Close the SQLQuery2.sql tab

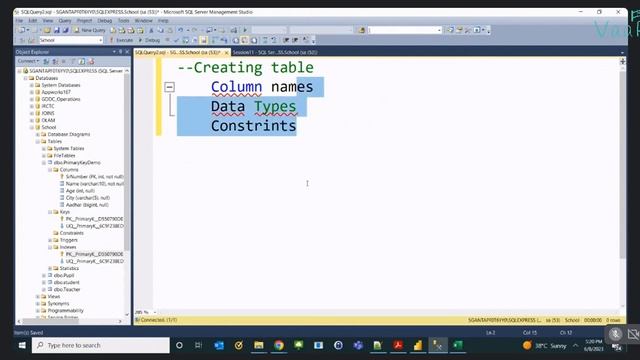227,53
